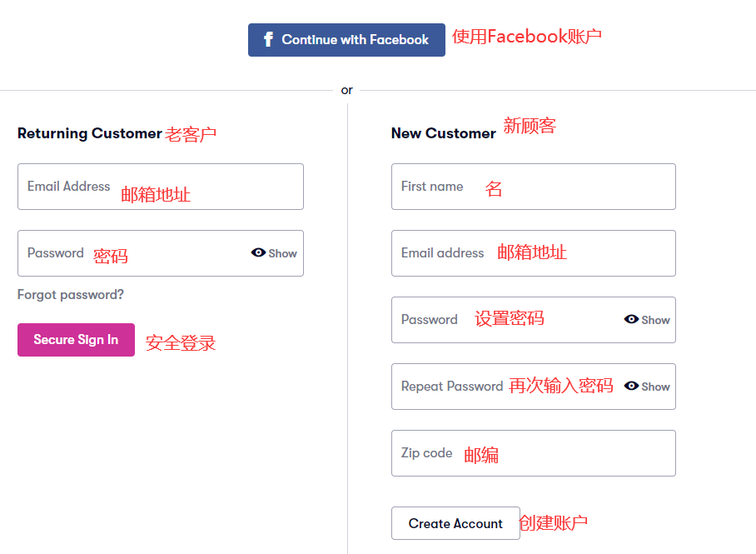
Task: Open the Forgot password? link
Action: (71, 294)
